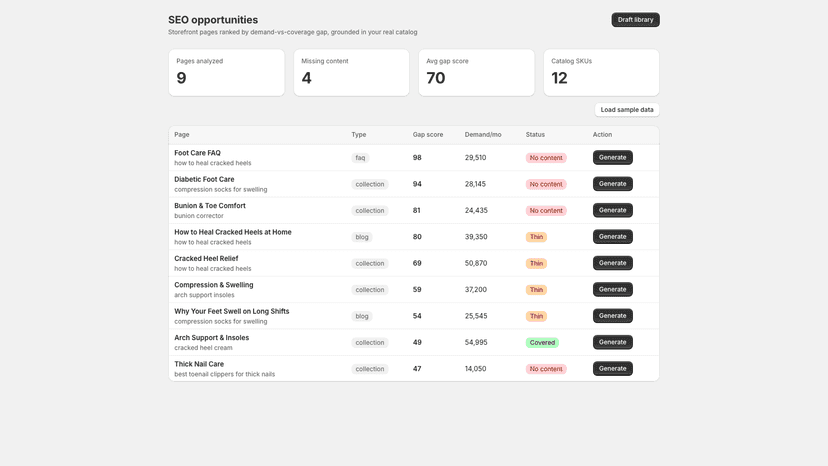Click No content badge in Thick Nail Care row
Viewport: 828px width, 466px height.
tap(546, 369)
